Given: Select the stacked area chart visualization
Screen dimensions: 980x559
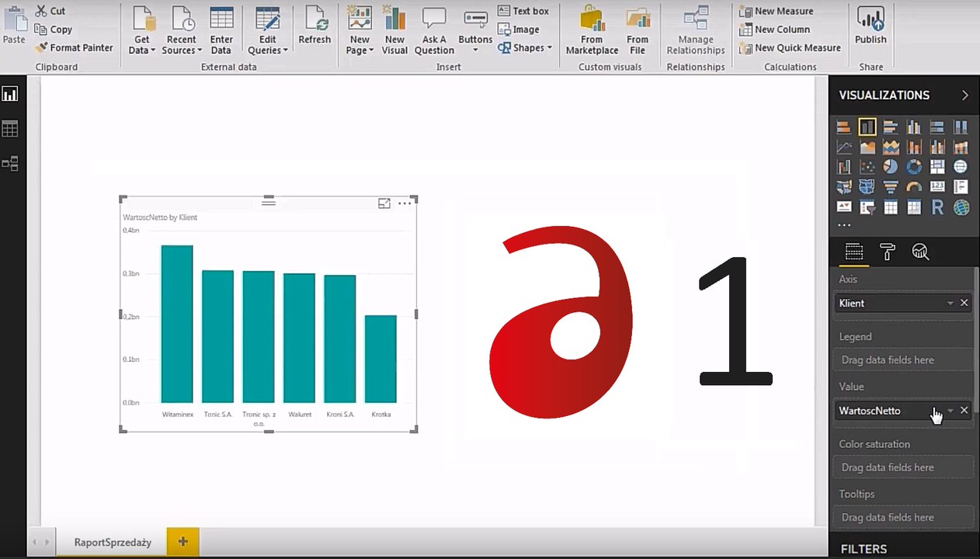Looking at the screenshot, I should (891, 147).
